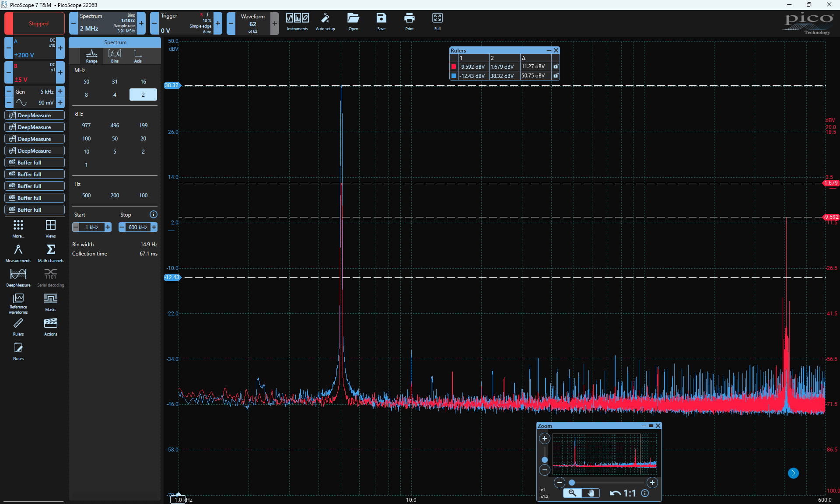Decrease the Stop frequency

pyautogui.click(x=122, y=227)
